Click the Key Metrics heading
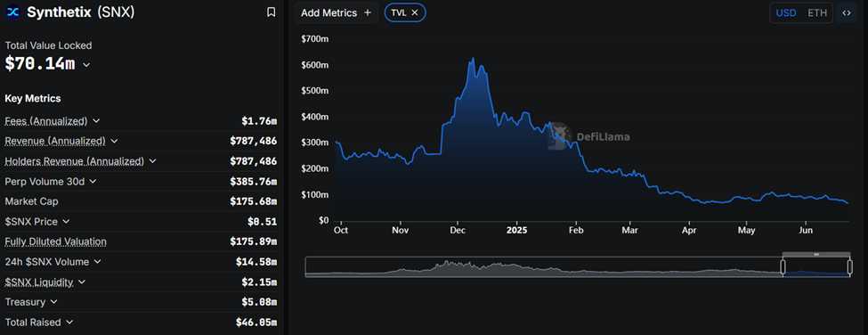 [x=33, y=98]
